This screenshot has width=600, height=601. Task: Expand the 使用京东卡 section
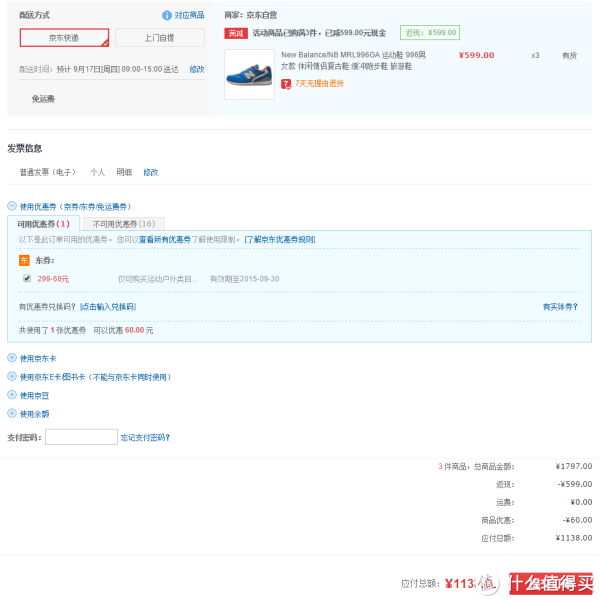(12, 358)
